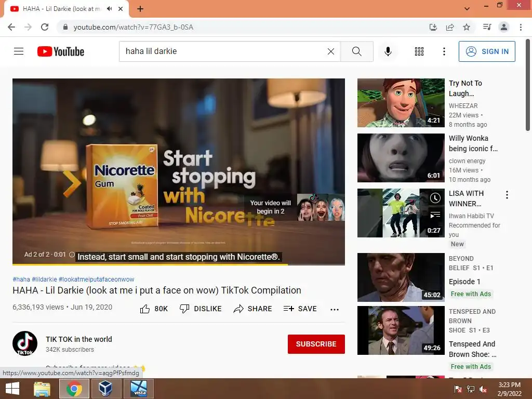Click the page vertical scrollbar

click(528, 85)
